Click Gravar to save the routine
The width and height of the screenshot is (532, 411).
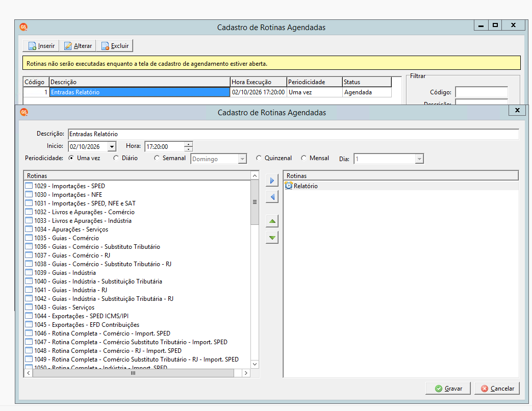click(448, 388)
